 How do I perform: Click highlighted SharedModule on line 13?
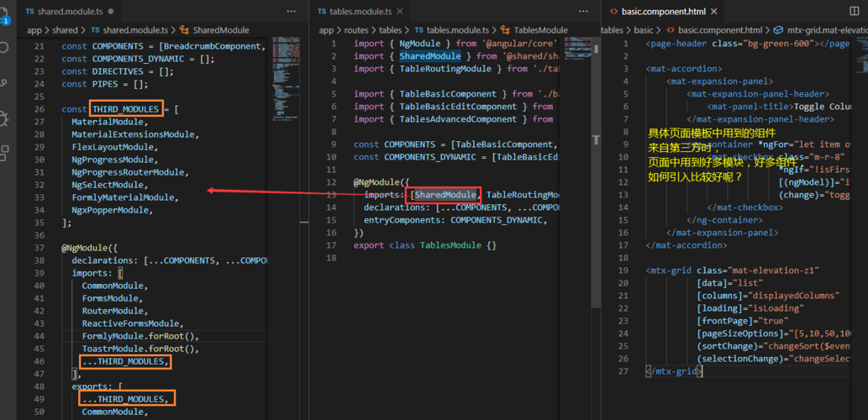click(445, 195)
